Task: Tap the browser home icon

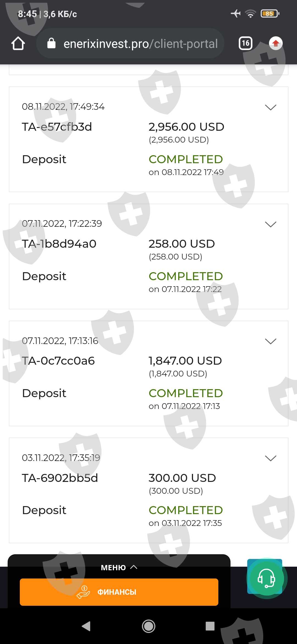Action: pyautogui.click(x=18, y=43)
